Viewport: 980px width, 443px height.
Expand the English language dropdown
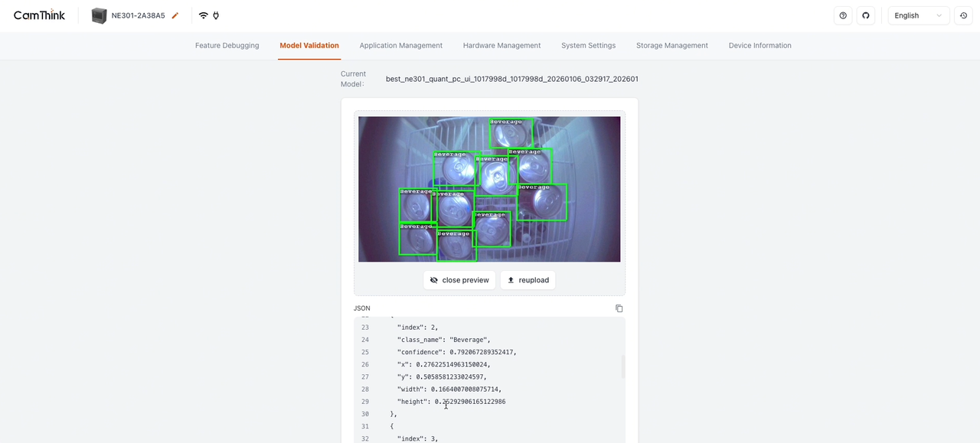click(x=918, y=15)
